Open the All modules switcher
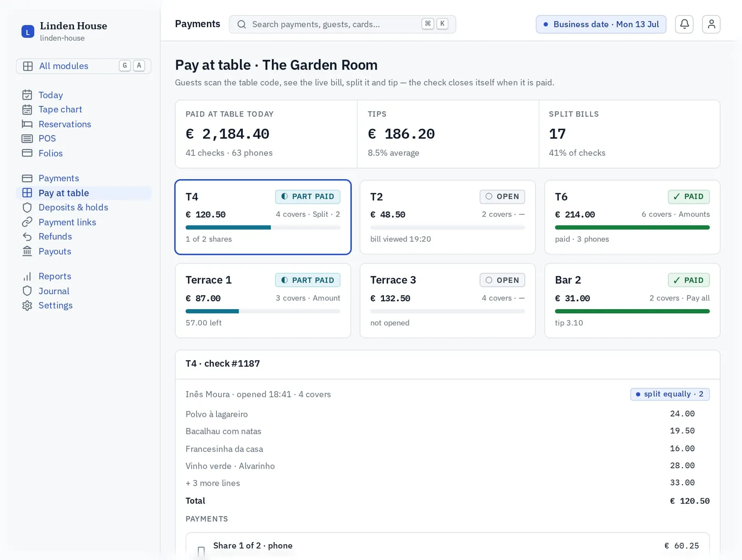Viewport: 742px width, 560px height. (x=84, y=66)
